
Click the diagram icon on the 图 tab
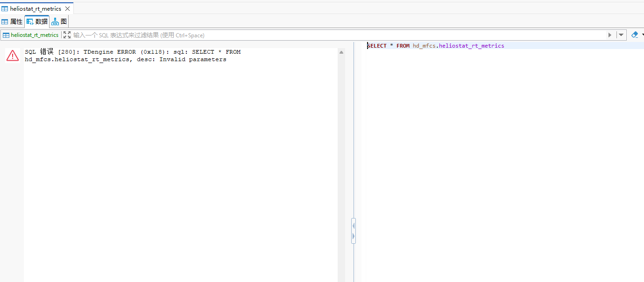pos(55,21)
